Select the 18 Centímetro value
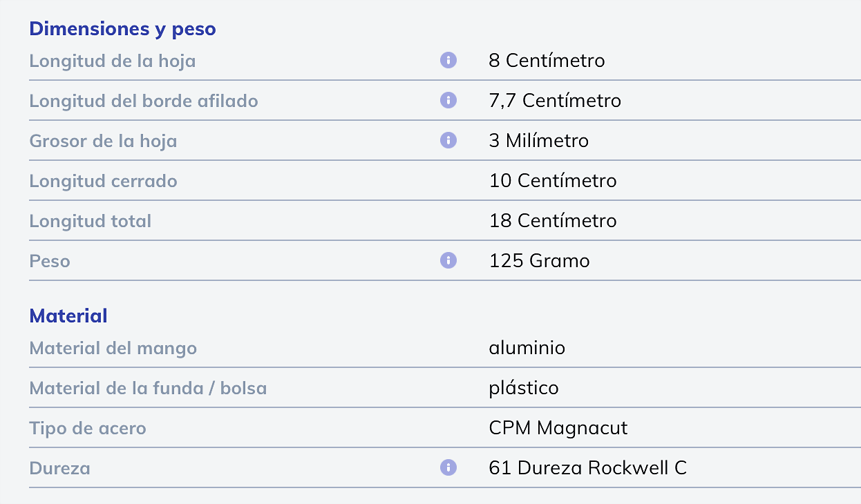The width and height of the screenshot is (861, 504). pos(553,221)
